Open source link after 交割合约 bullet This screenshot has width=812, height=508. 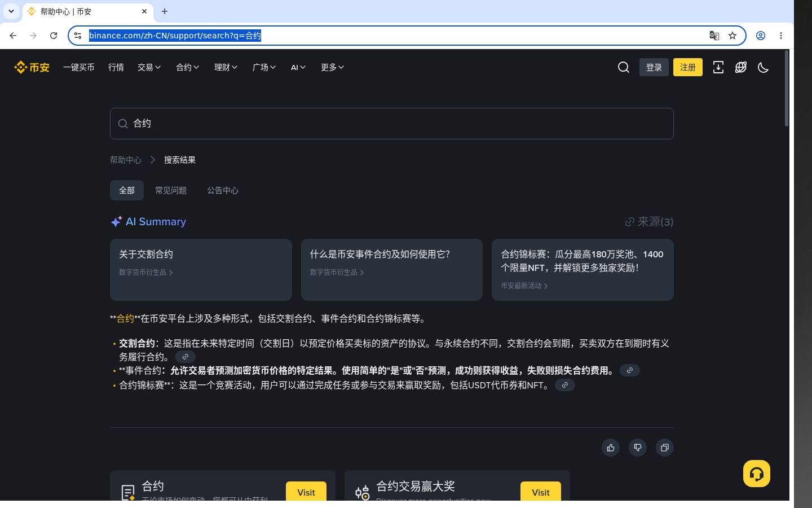pos(186,357)
